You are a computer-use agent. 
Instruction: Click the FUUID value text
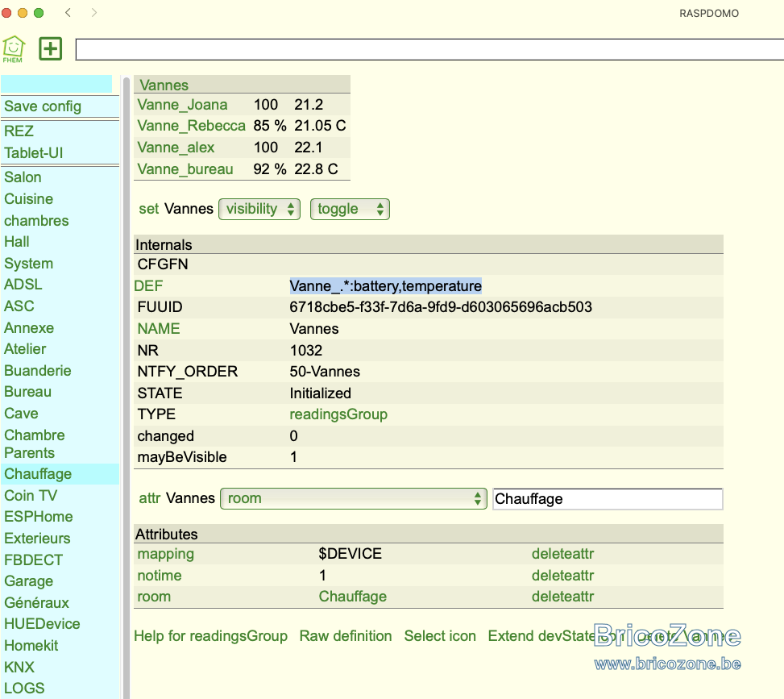441,307
